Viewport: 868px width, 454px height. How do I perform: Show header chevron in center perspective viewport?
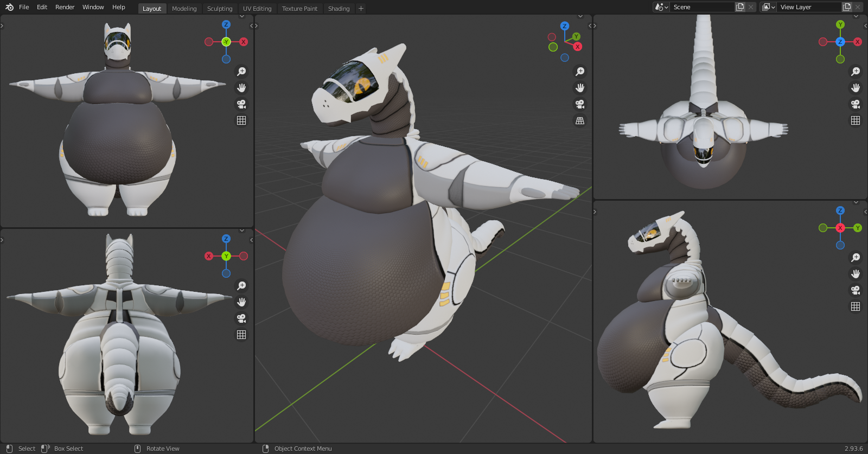click(x=580, y=16)
